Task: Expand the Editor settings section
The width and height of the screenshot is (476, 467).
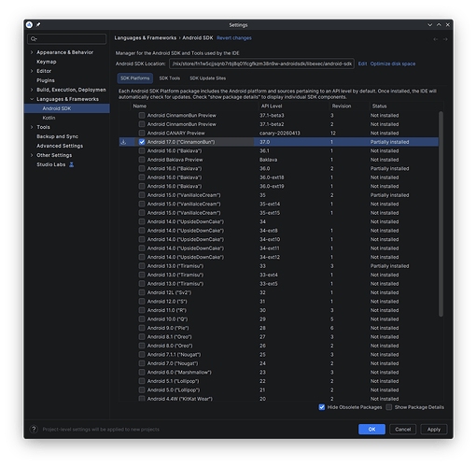Action: point(32,71)
